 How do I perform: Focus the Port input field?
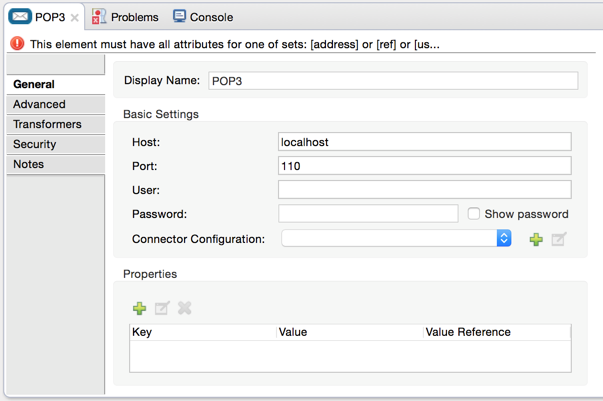[x=425, y=166]
